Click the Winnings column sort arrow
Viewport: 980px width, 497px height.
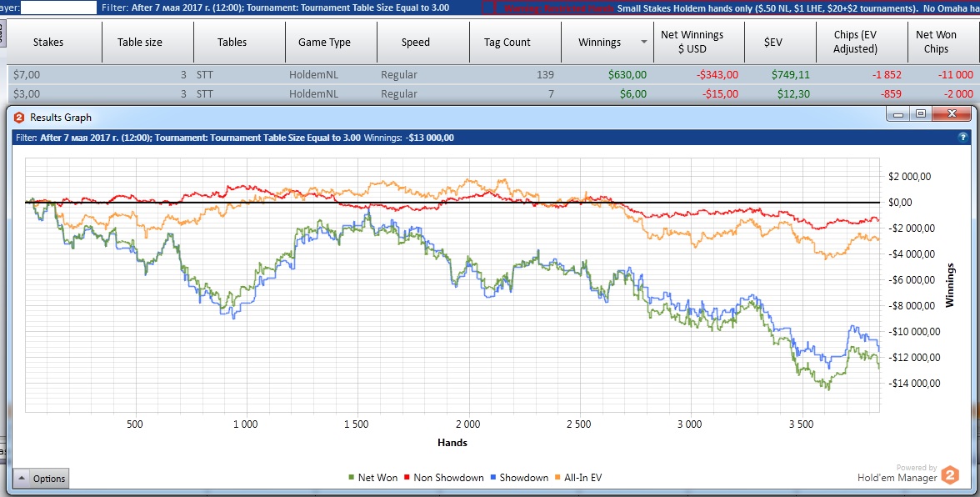tap(643, 43)
